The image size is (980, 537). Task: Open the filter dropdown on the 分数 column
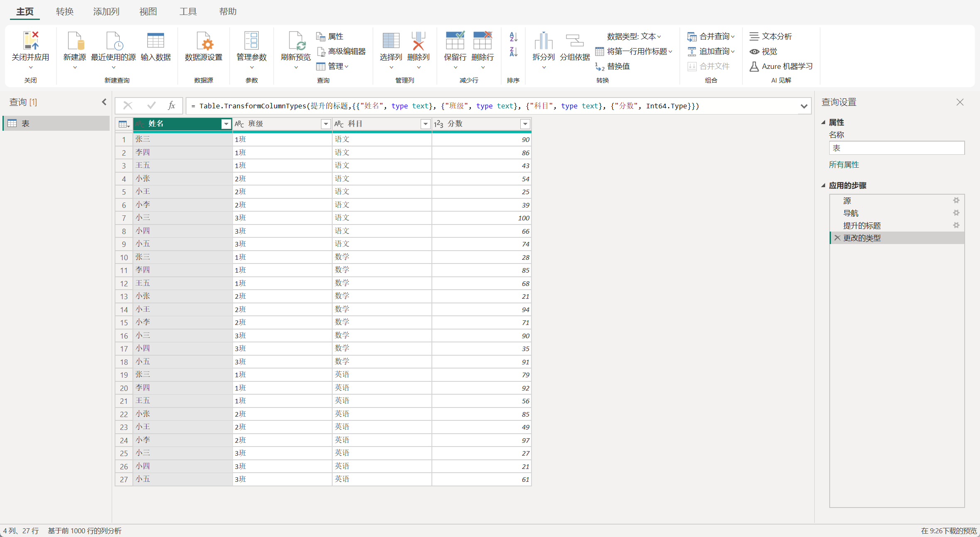click(525, 124)
